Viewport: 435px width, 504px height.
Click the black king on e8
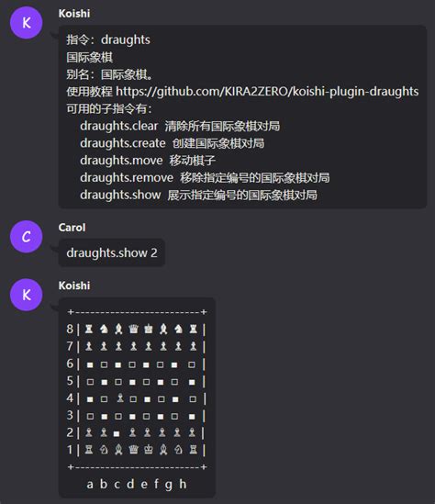148,329
